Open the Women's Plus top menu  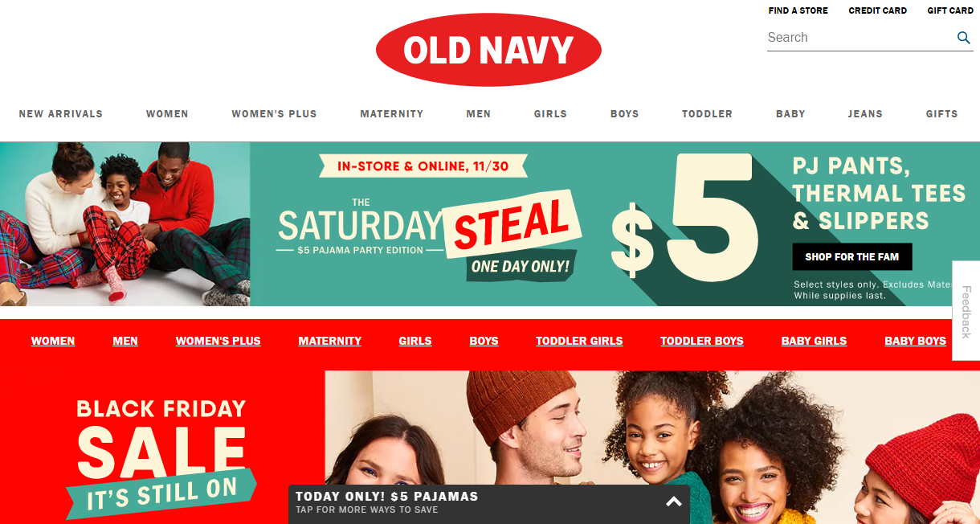pyautogui.click(x=274, y=114)
